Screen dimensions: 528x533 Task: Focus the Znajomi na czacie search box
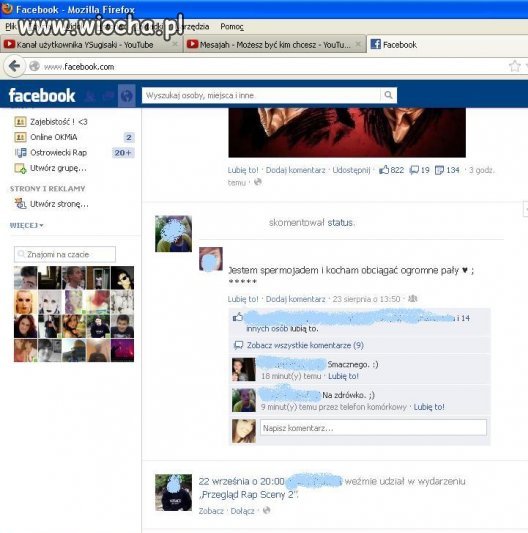(x=65, y=254)
